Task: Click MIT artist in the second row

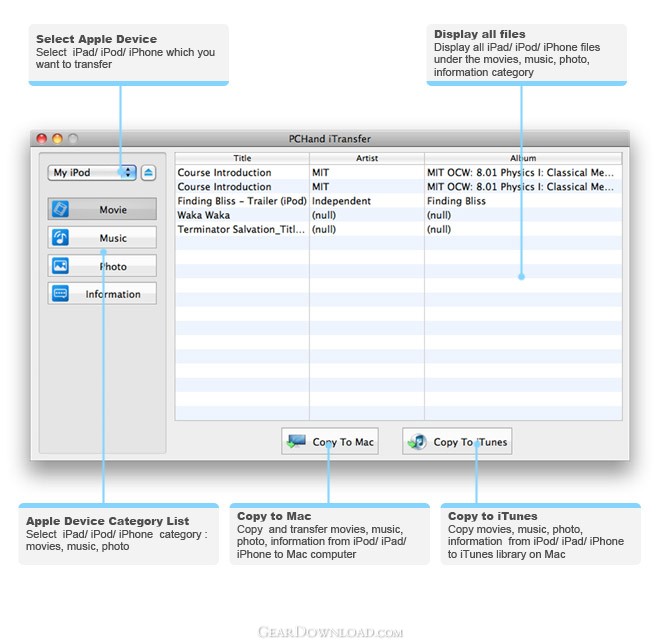Action: click(x=320, y=187)
